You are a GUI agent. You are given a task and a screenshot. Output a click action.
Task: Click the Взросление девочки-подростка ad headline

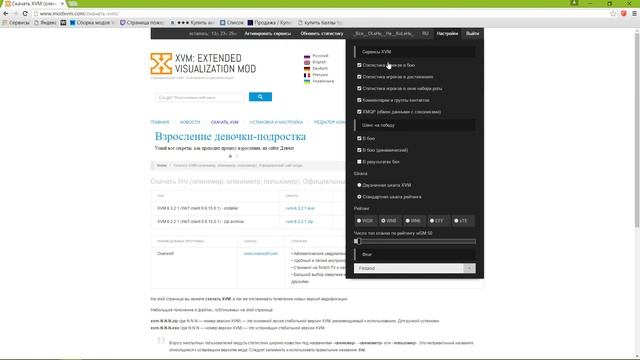coord(230,136)
